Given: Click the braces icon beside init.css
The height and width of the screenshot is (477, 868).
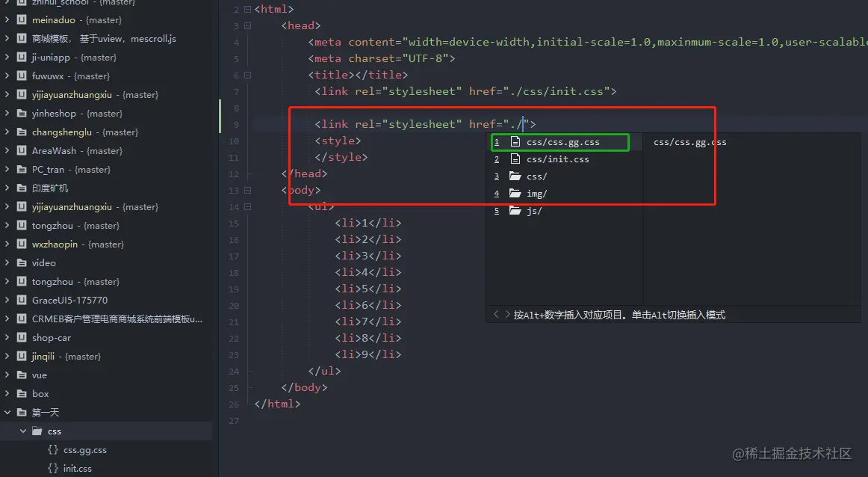Looking at the screenshot, I should click(53, 468).
